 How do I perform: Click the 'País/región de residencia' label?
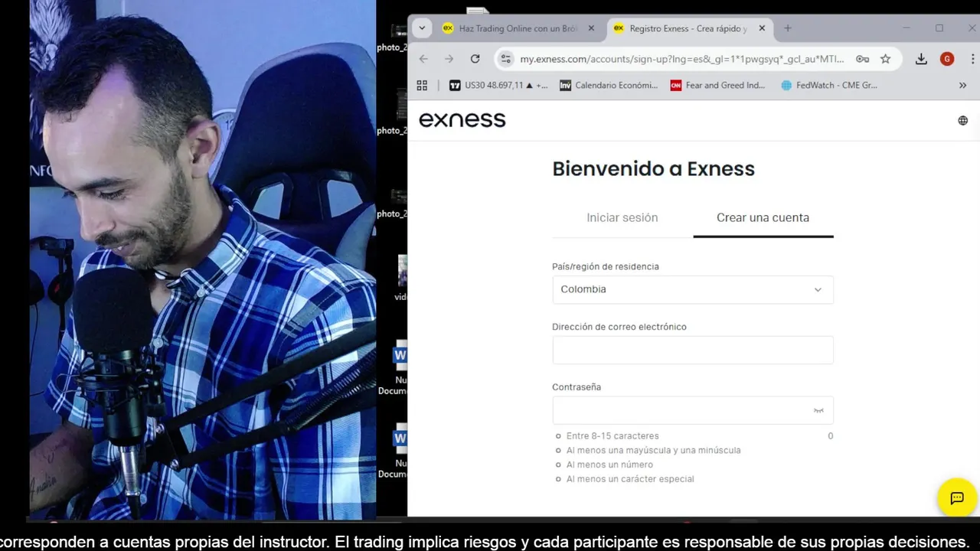click(606, 266)
